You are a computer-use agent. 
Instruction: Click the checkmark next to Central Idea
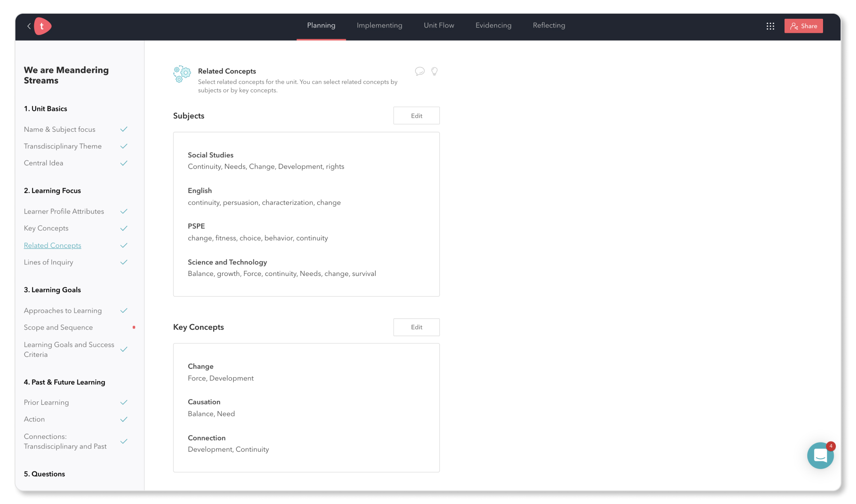[x=124, y=163]
